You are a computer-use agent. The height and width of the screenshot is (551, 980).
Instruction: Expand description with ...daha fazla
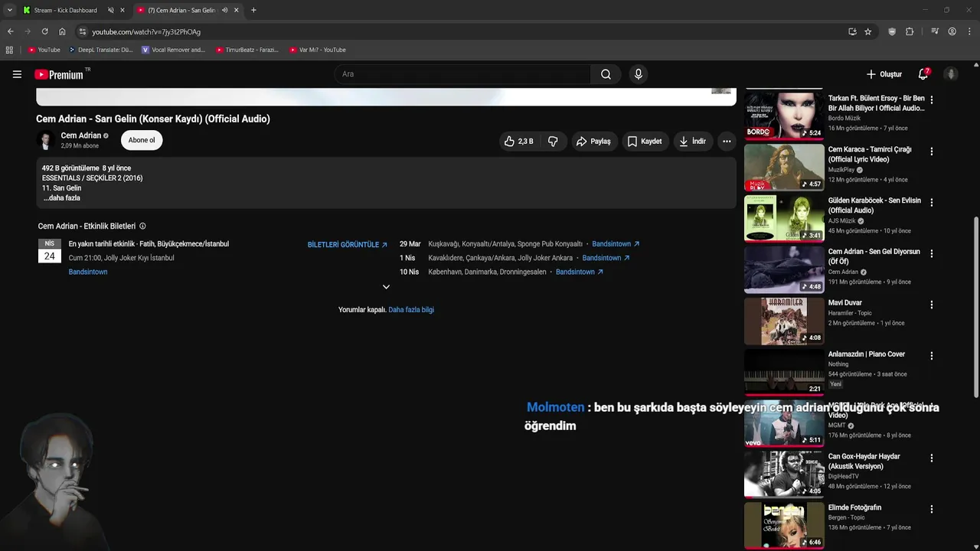coord(61,197)
